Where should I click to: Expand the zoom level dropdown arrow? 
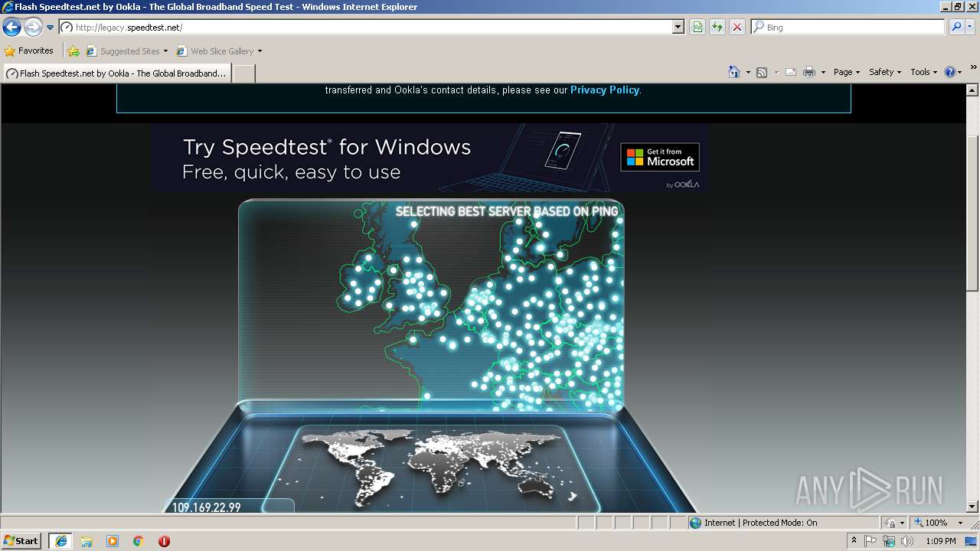click(960, 523)
